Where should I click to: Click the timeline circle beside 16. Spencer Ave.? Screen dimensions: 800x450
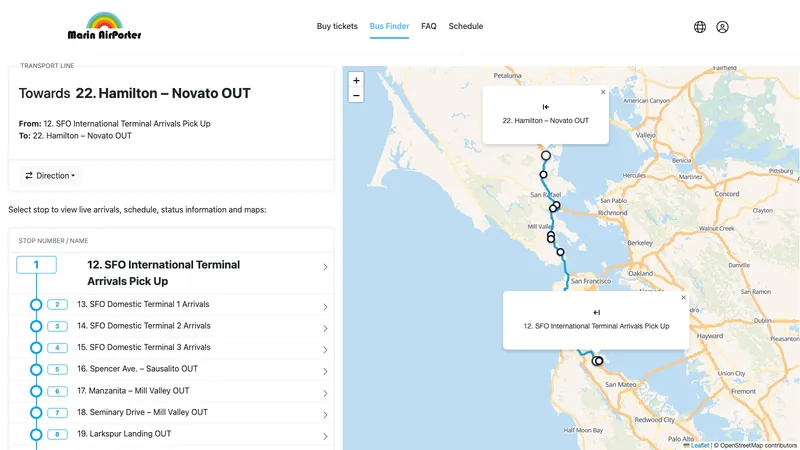tap(36, 369)
